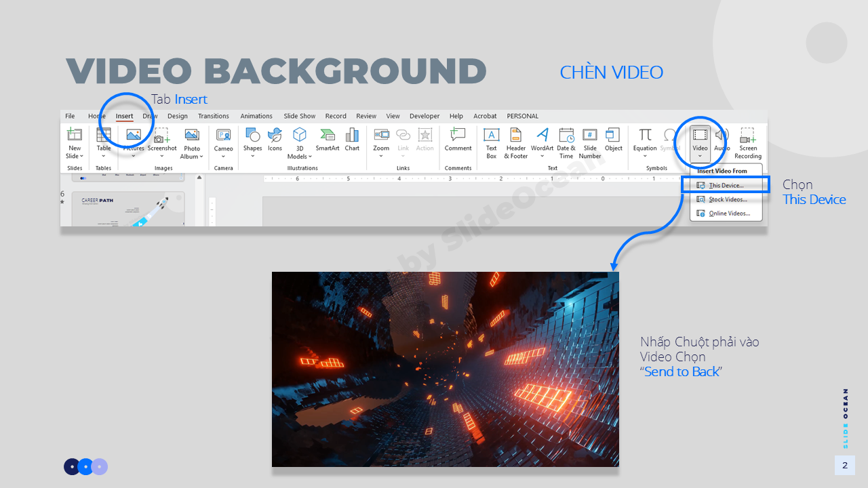Add a Comment using ribbon icon

pyautogui.click(x=458, y=134)
